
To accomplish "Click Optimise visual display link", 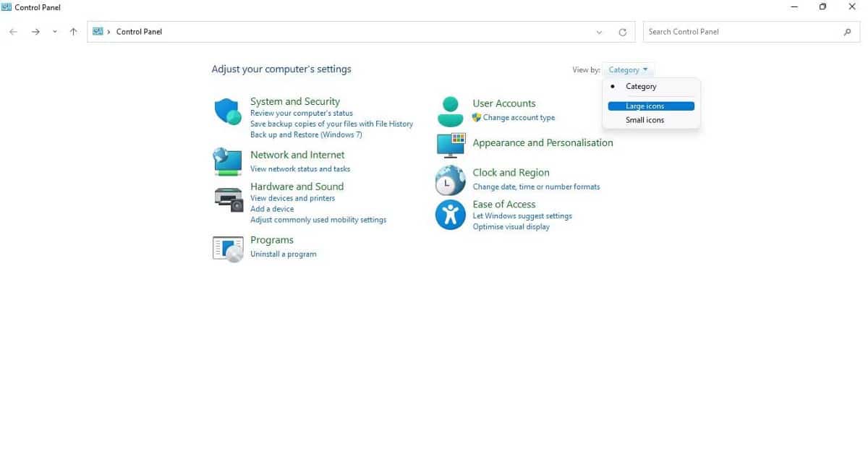I will click(511, 226).
